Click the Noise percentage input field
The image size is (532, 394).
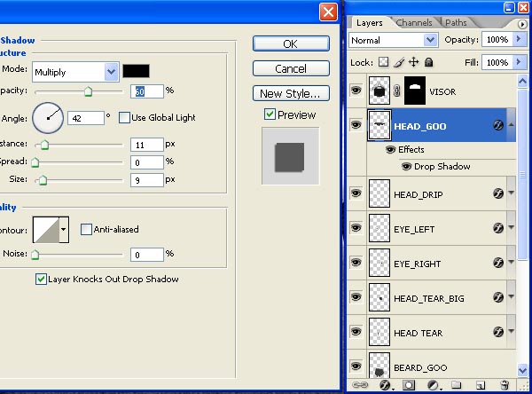click(147, 255)
